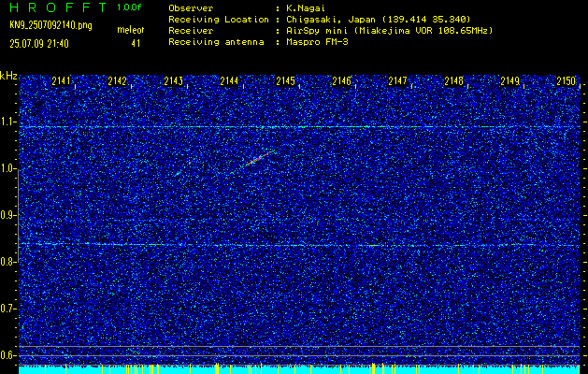Click the faint echo near 2143
This screenshot has width=588, height=374.
point(177,174)
